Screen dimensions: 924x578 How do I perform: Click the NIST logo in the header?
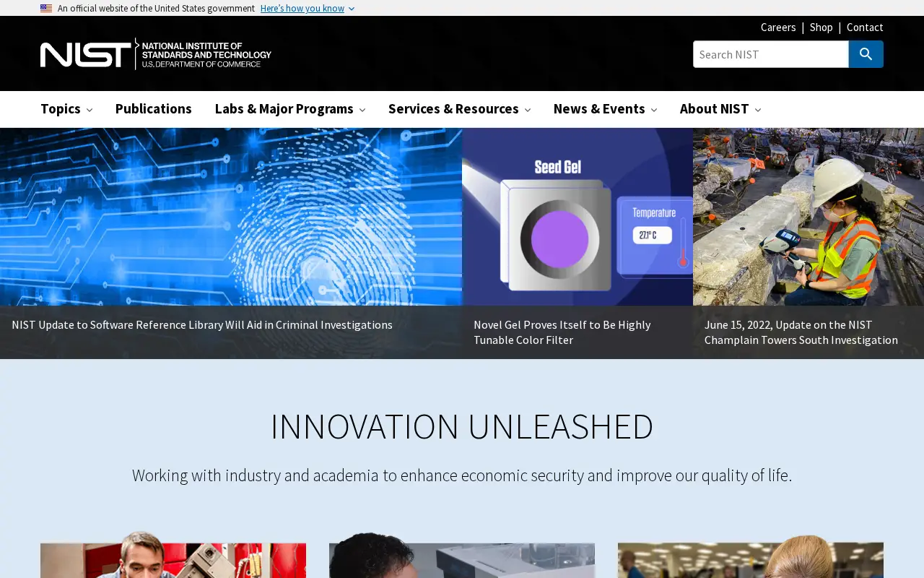click(156, 54)
